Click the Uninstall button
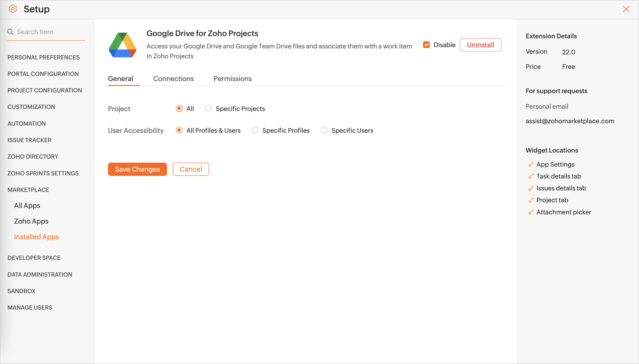This screenshot has height=364, width=639. coord(480,45)
